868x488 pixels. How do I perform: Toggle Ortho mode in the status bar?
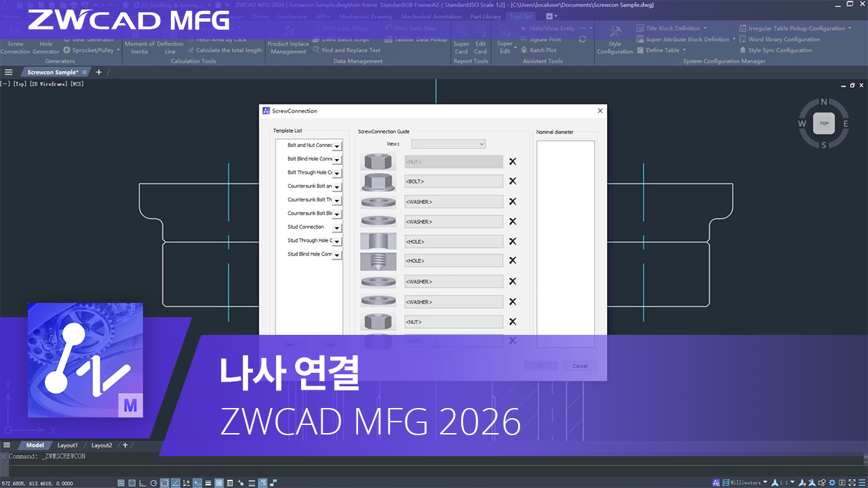pos(142,483)
